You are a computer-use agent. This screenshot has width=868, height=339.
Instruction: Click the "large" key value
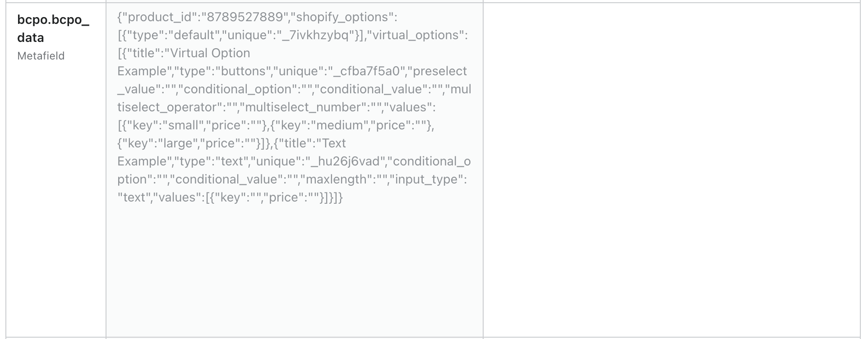click(x=180, y=143)
